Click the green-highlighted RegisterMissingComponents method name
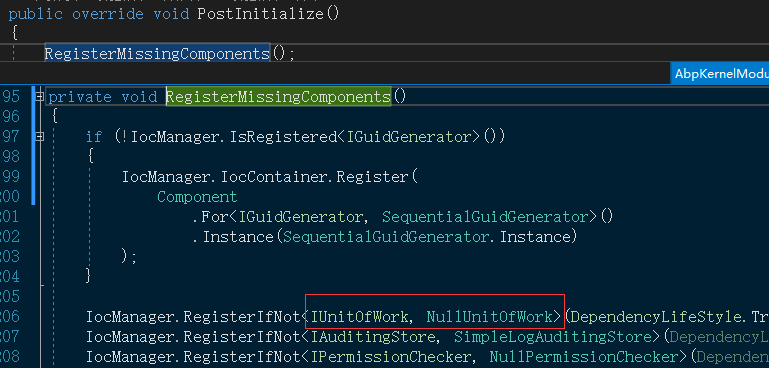Image resolution: width=769 pixels, height=368 pixels. point(278,97)
